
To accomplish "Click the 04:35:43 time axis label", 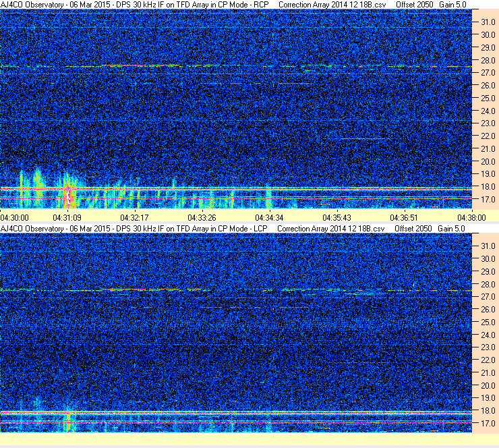I will pos(336,218).
